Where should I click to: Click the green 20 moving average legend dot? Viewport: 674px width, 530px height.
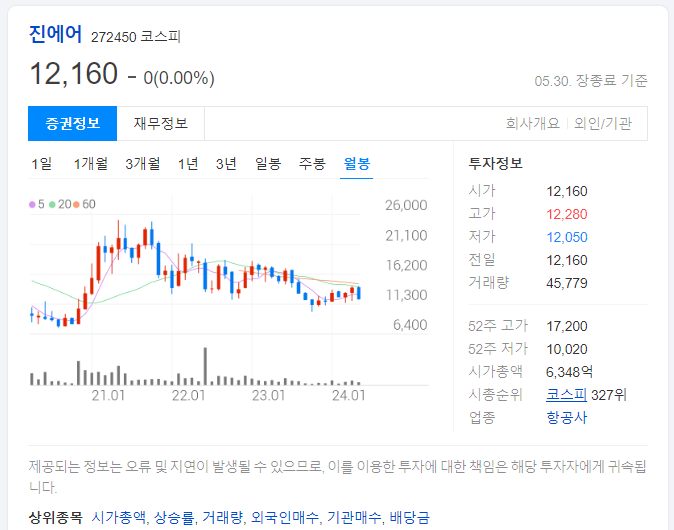click(x=52, y=205)
